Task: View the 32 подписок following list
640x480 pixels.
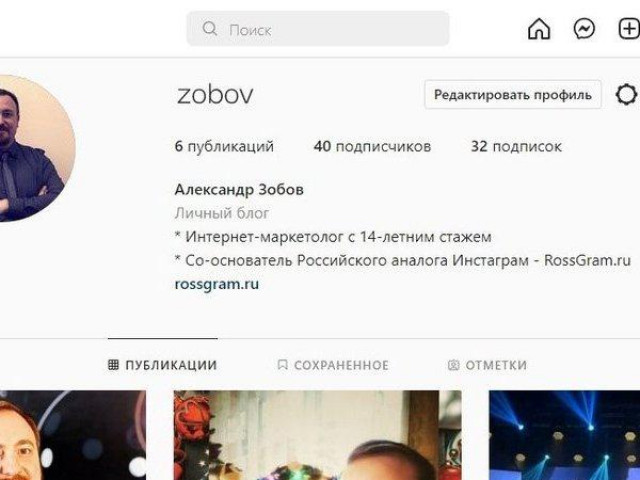Action: [x=516, y=146]
